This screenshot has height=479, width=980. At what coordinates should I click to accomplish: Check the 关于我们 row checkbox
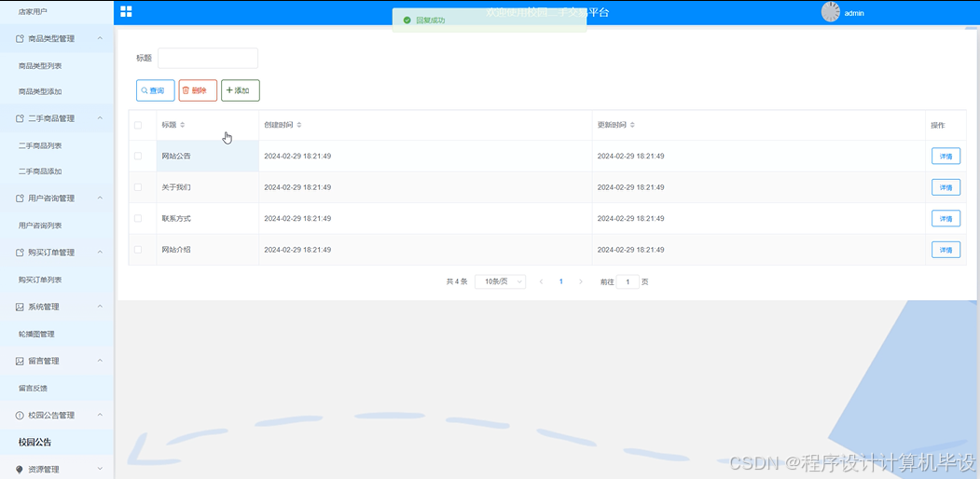pos(138,187)
